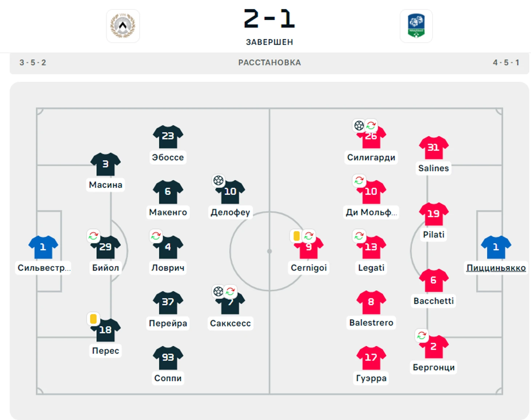Click the yellow card icon on Cernigoi
This screenshot has height=420, width=531.
pyautogui.click(x=296, y=236)
